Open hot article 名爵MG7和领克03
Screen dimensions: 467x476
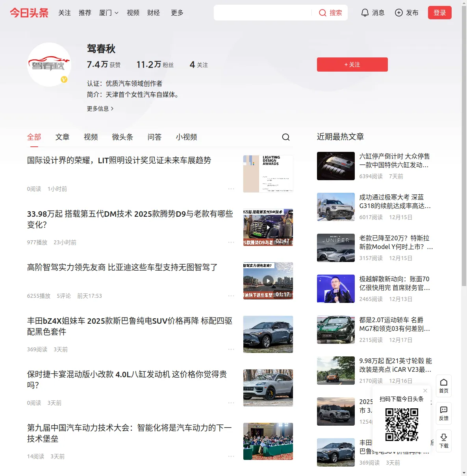[x=395, y=324]
